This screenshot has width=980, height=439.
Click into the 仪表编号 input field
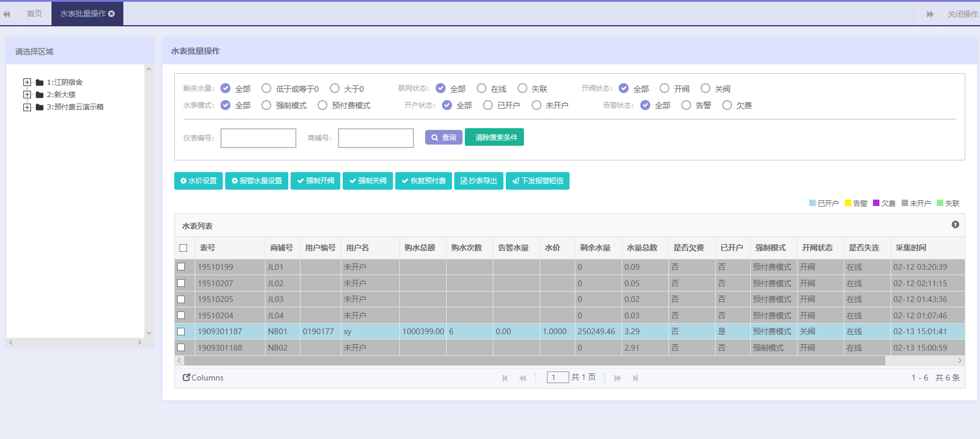click(x=258, y=138)
